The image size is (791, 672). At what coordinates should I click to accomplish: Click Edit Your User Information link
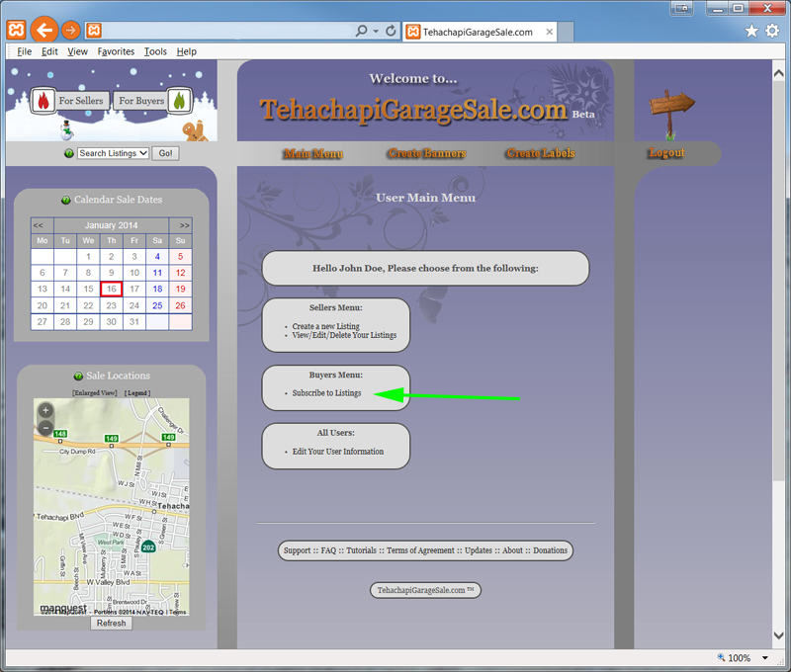click(x=338, y=452)
